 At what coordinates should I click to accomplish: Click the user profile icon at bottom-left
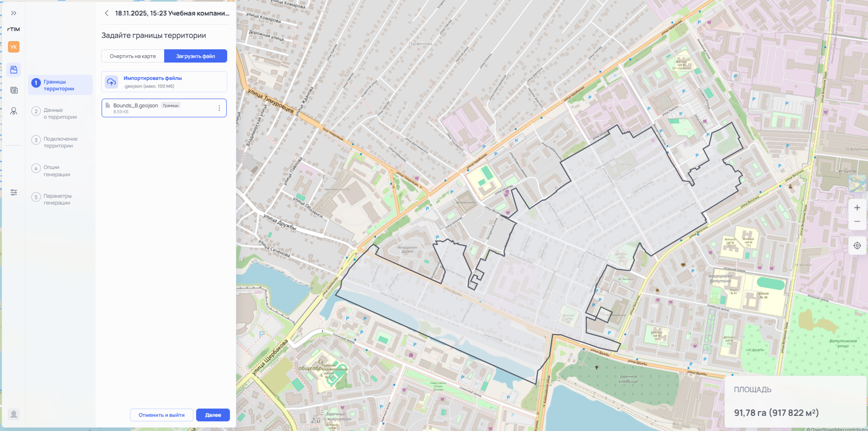click(x=14, y=414)
